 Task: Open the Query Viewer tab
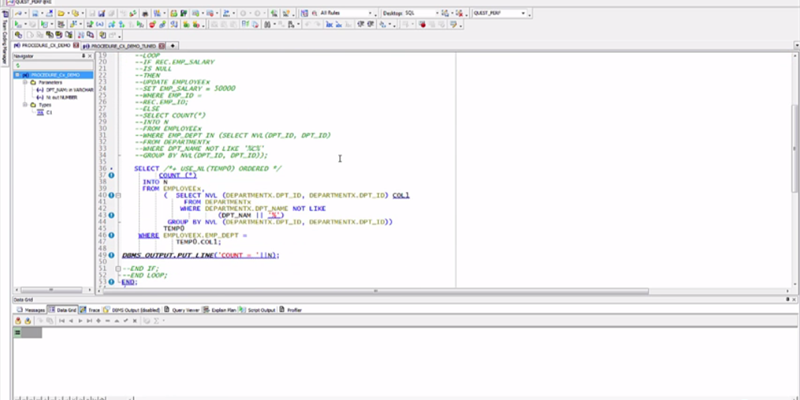pyautogui.click(x=182, y=310)
